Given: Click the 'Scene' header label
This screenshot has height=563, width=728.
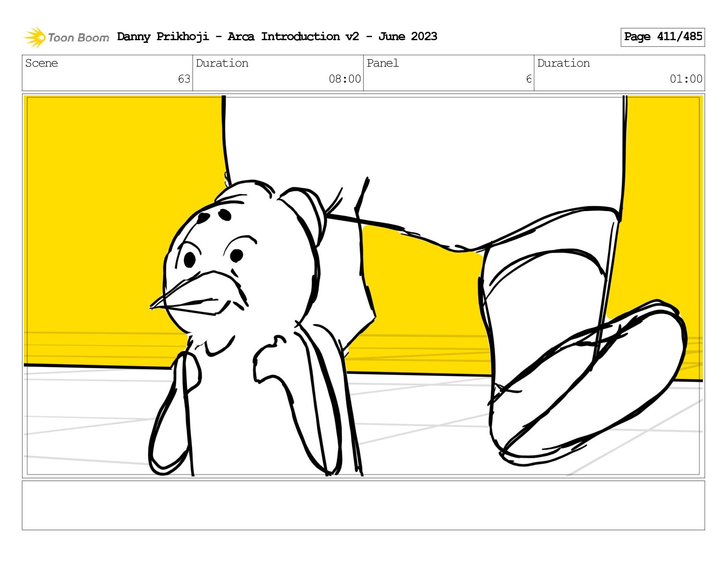Looking at the screenshot, I should (x=41, y=63).
